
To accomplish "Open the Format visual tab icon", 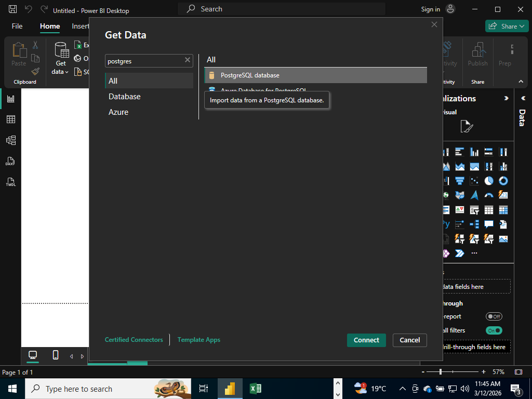I will pyautogui.click(x=467, y=127).
